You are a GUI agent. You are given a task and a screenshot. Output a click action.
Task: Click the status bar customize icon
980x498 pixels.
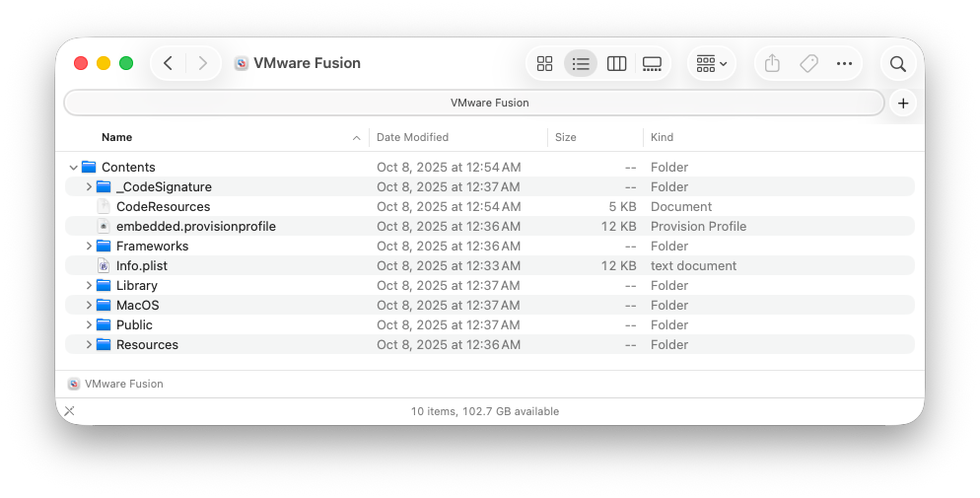69,411
